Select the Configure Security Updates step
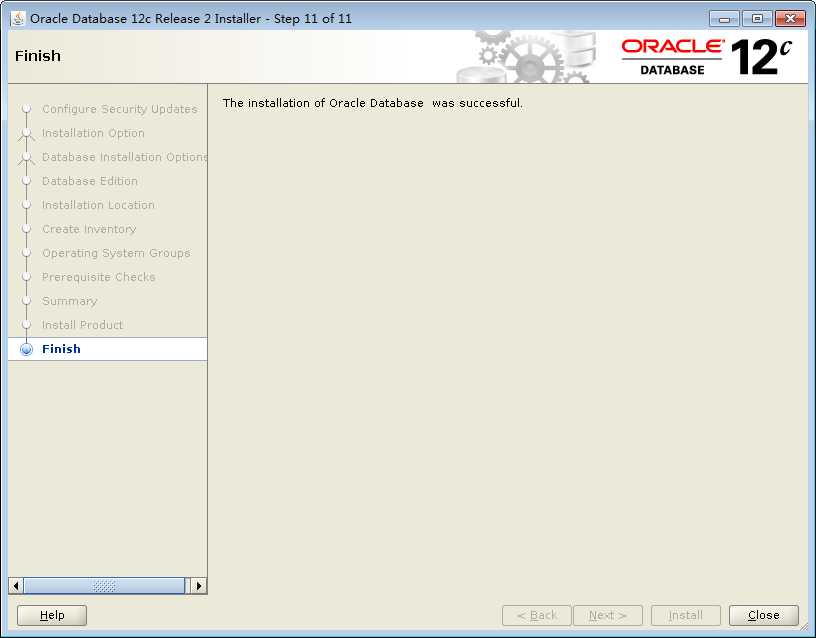 [120, 109]
